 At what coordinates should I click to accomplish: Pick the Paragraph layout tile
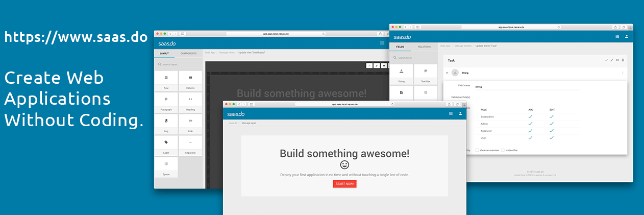point(166,103)
